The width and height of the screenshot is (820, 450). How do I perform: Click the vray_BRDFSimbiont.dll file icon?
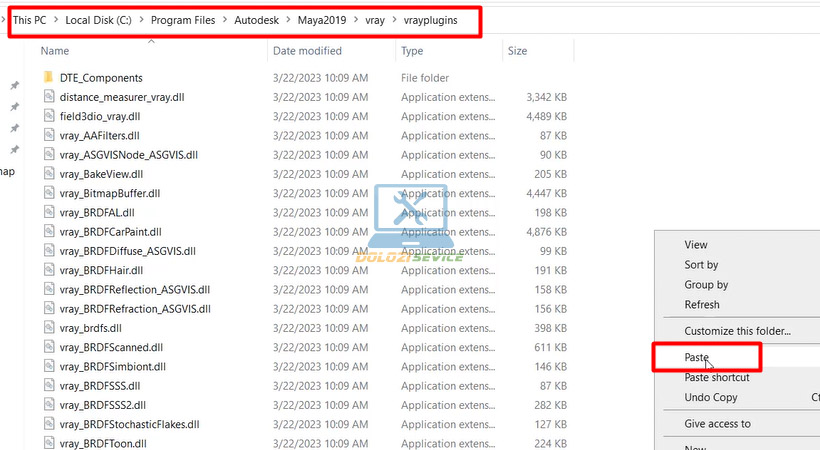pos(49,366)
